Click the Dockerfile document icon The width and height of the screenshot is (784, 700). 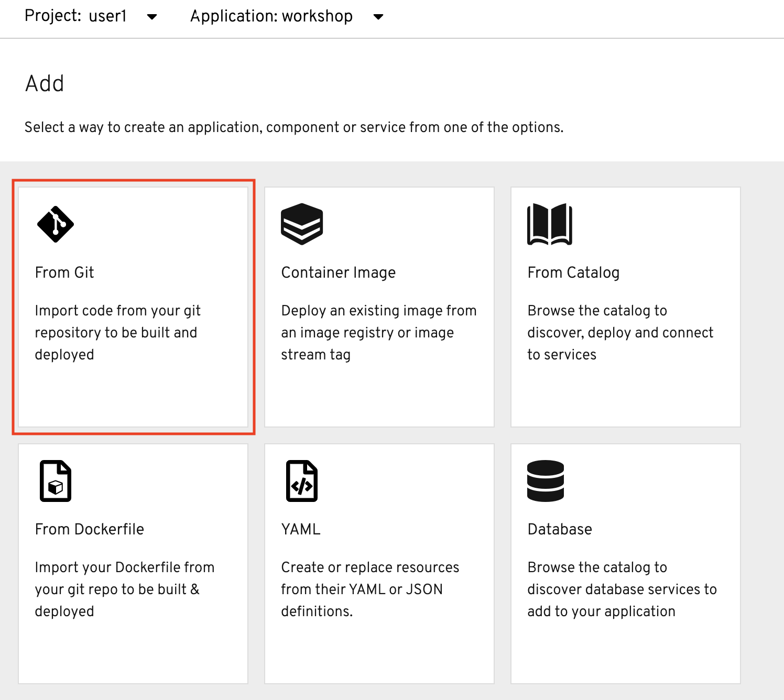[56, 481]
